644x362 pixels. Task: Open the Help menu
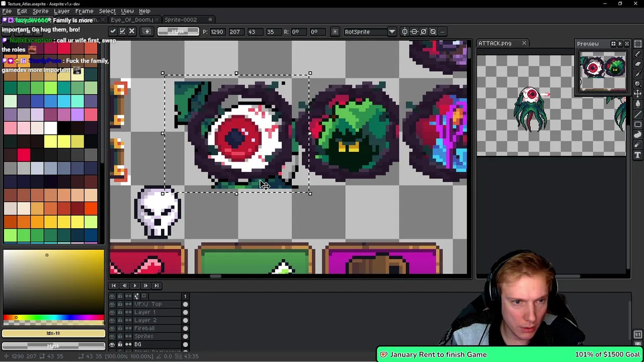(144, 11)
